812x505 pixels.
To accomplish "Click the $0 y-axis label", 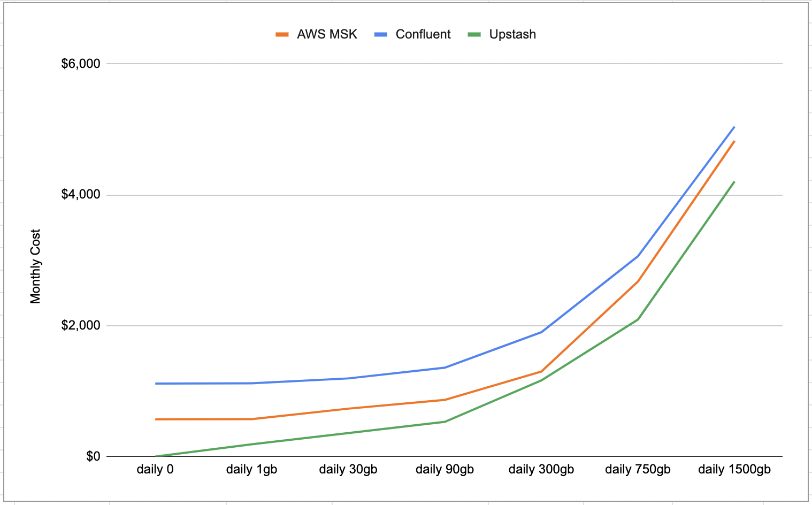I will coord(93,456).
